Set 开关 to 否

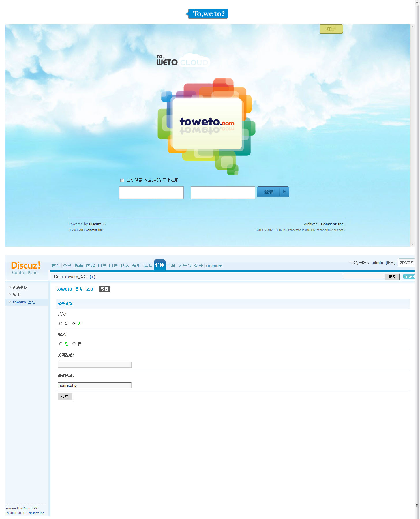(74, 323)
